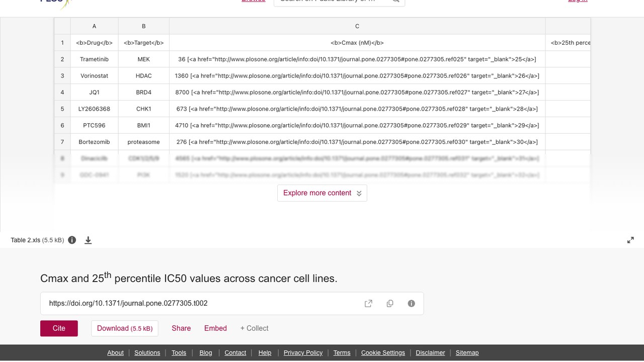Click the PTC596 cell
644x362 pixels.
point(94,126)
